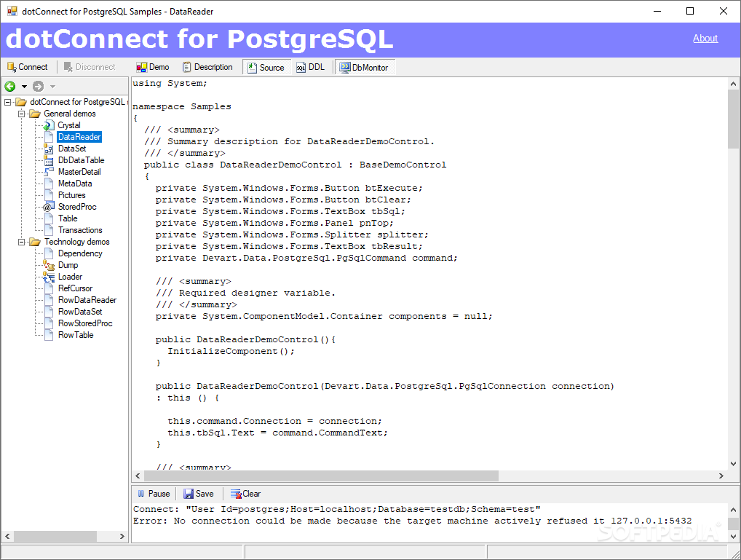
Task: Click the source horizontal scrollbar thumb
Action: point(321,476)
